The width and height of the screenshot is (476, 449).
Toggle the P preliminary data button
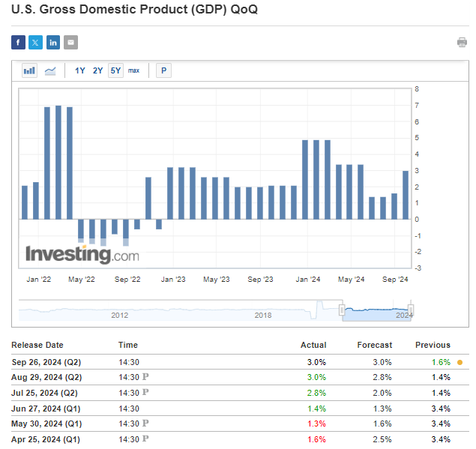click(x=163, y=70)
